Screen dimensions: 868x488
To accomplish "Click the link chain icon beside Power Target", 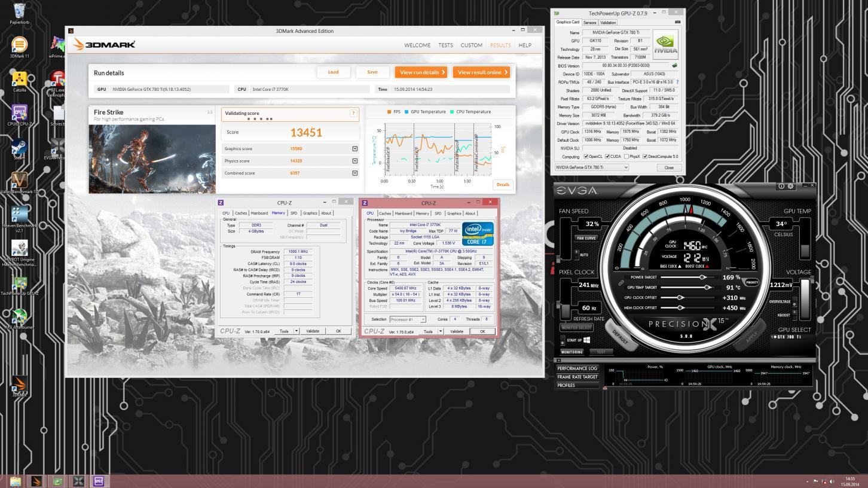I will [621, 283].
